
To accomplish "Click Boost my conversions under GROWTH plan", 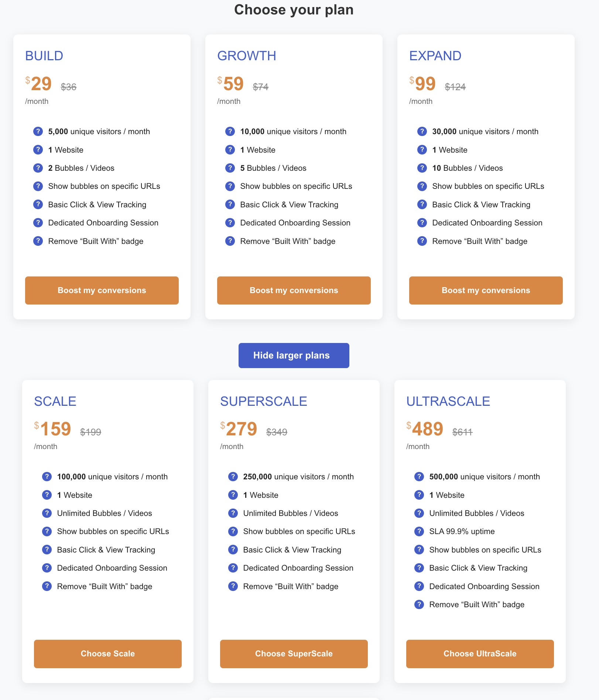I will [294, 290].
